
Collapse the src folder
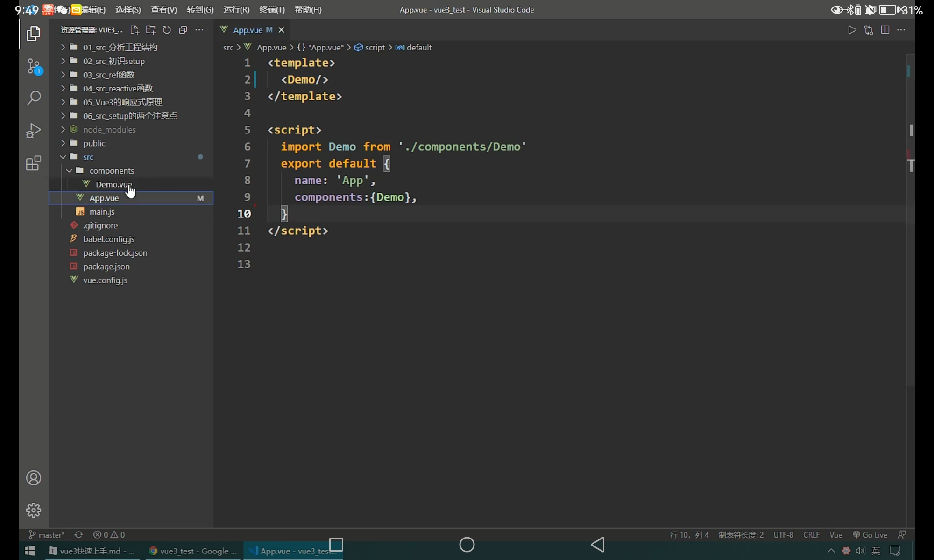pyautogui.click(x=63, y=157)
